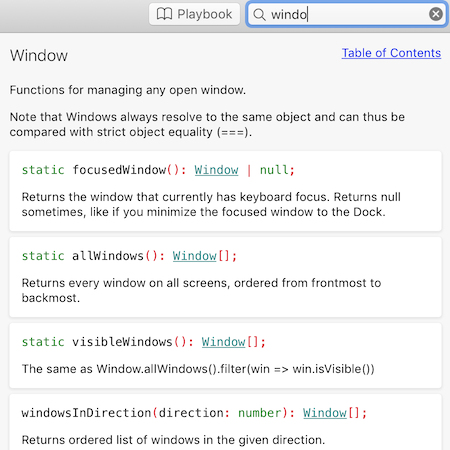The width and height of the screenshot is (450, 450).
Task: Click the magnifying glass search icon
Action: (x=259, y=14)
